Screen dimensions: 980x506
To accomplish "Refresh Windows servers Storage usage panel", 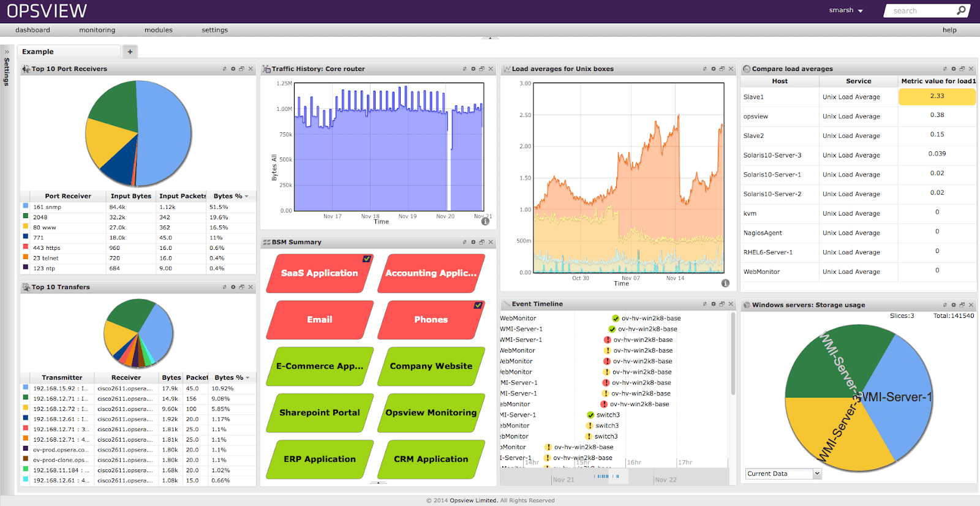I will (x=944, y=305).
